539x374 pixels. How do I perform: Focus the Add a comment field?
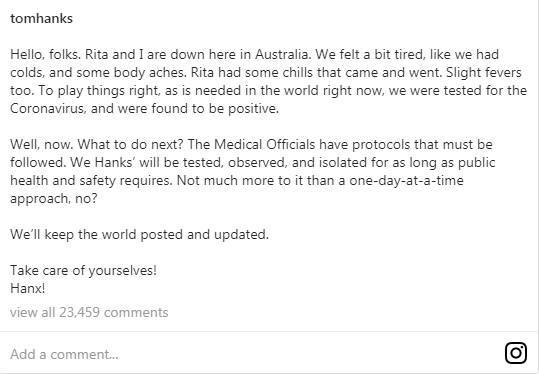(254, 354)
